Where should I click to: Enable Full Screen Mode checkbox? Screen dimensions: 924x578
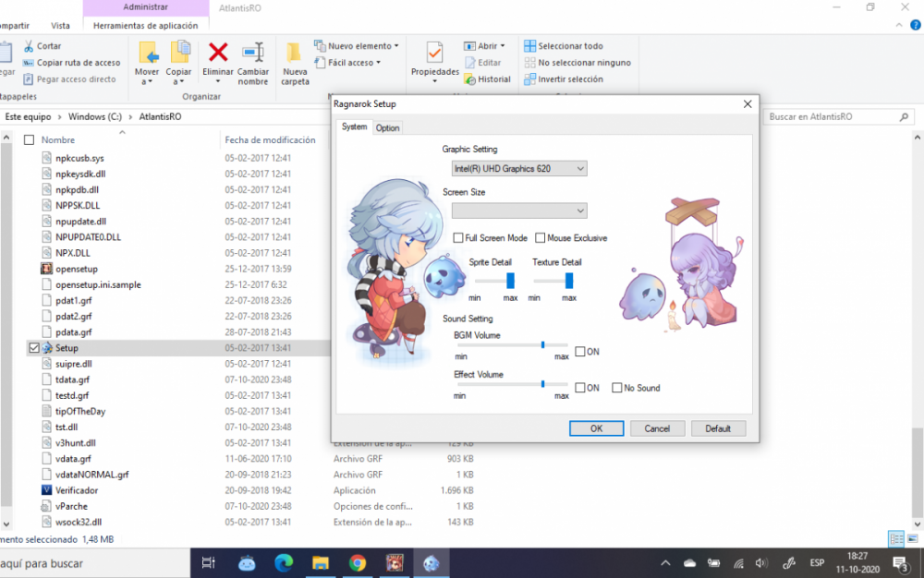pyautogui.click(x=458, y=238)
